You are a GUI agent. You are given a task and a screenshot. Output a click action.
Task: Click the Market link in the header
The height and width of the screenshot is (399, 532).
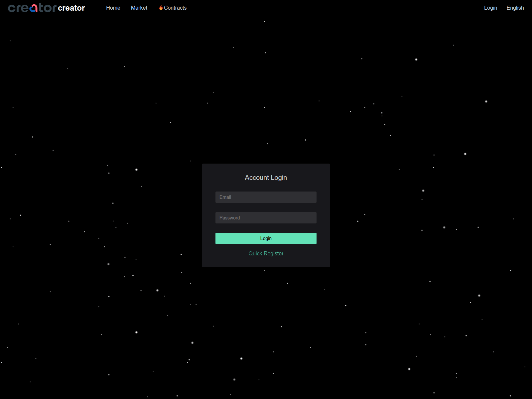pos(139,8)
